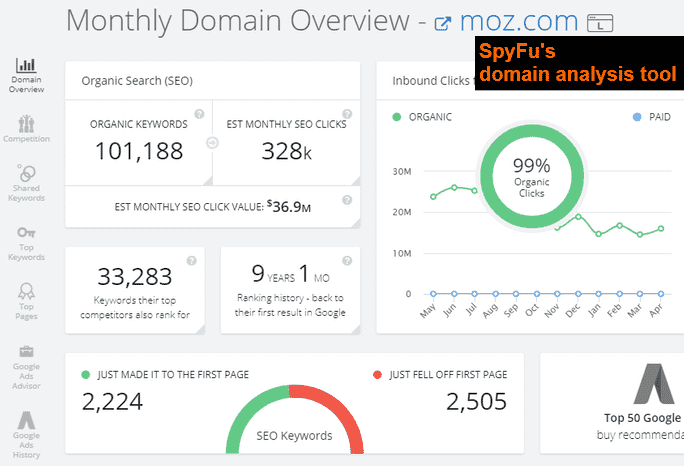
Task: Select Apr organic data point on chart
Action: click(661, 229)
